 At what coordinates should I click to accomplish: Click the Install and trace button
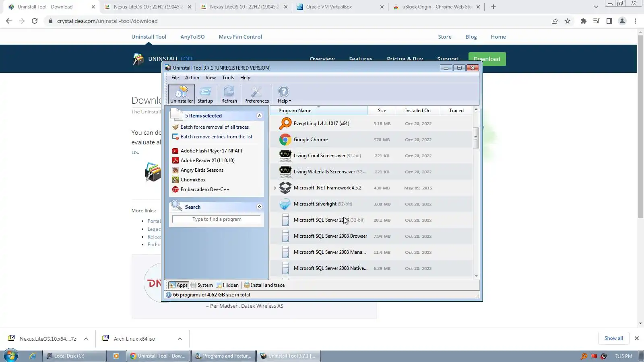pyautogui.click(x=264, y=285)
